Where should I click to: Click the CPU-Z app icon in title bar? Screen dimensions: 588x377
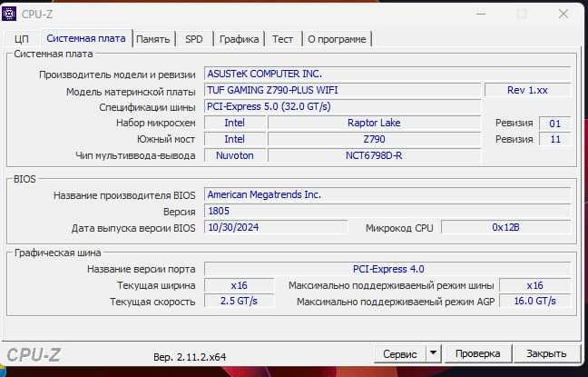[x=9, y=15]
